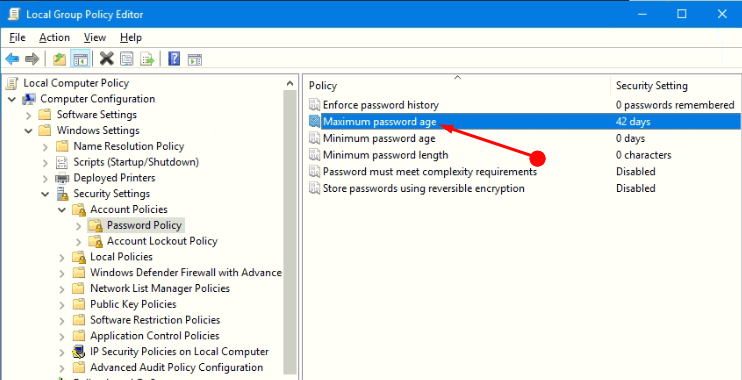This screenshot has height=380, width=742.
Task: Click the Up one level folder icon
Action: tap(59, 59)
